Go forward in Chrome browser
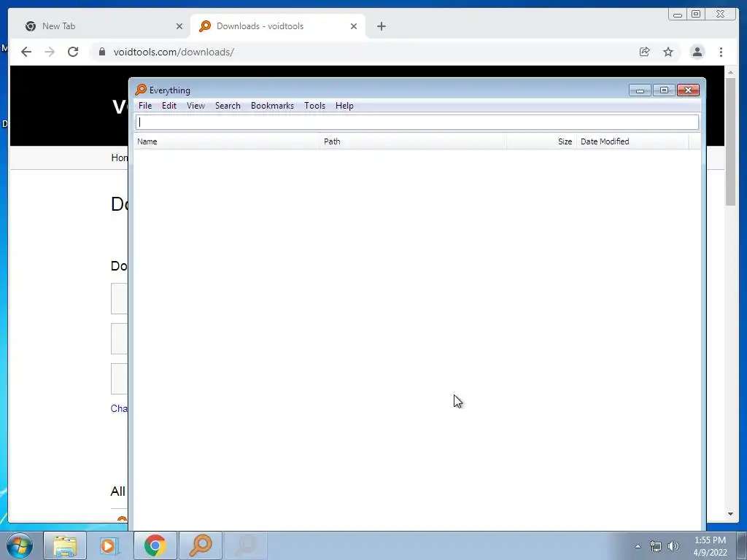 50,52
